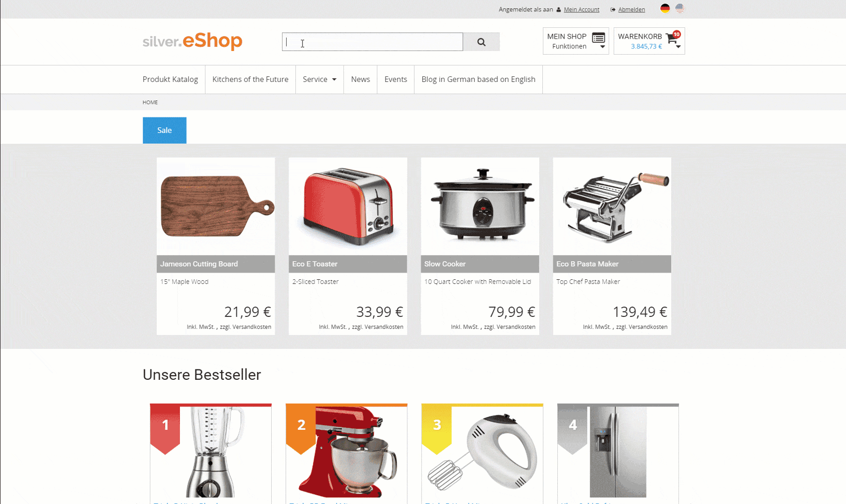Open the shopping cart icon
The image size is (846, 504).
[672, 38]
